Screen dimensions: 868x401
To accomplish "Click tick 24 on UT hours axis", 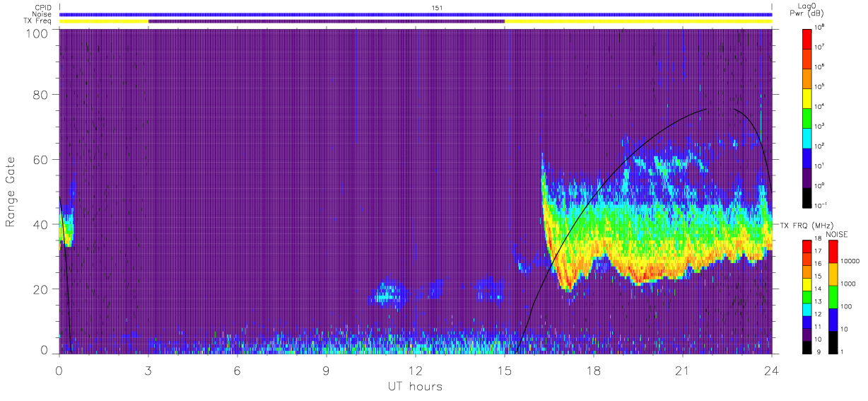I will click(772, 371).
